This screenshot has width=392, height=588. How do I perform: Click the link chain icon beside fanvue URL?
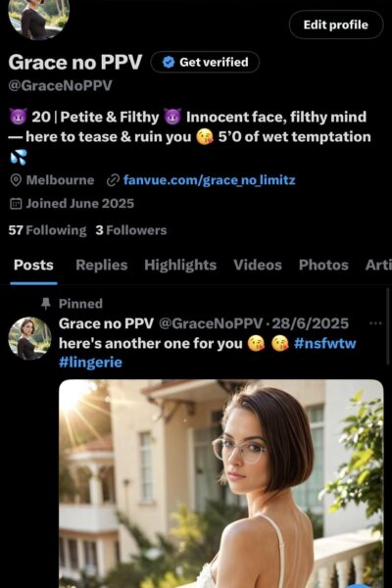click(113, 180)
